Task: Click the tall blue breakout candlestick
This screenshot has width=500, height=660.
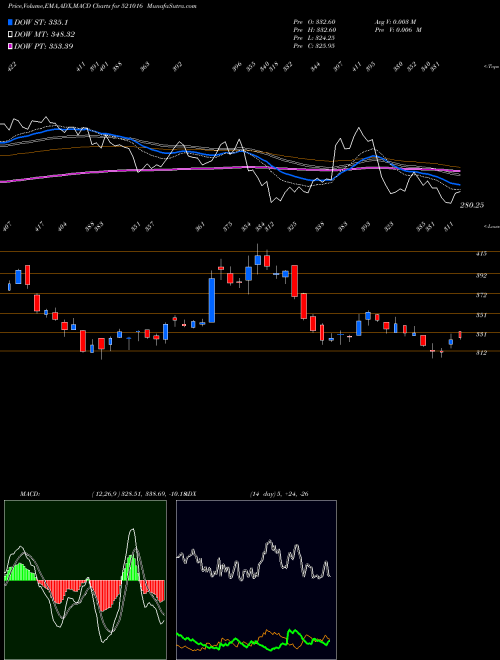Action: (212, 300)
